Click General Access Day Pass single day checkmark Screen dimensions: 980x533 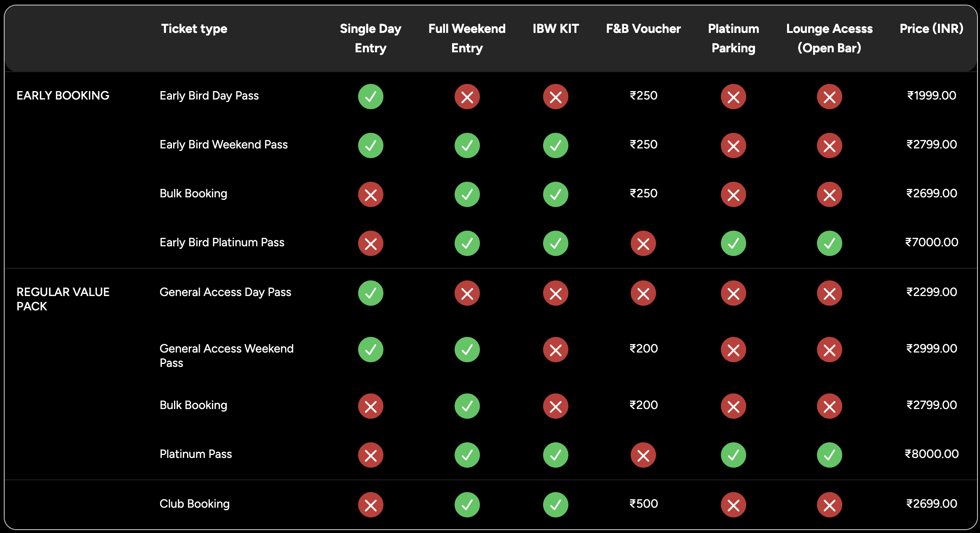point(370,293)
